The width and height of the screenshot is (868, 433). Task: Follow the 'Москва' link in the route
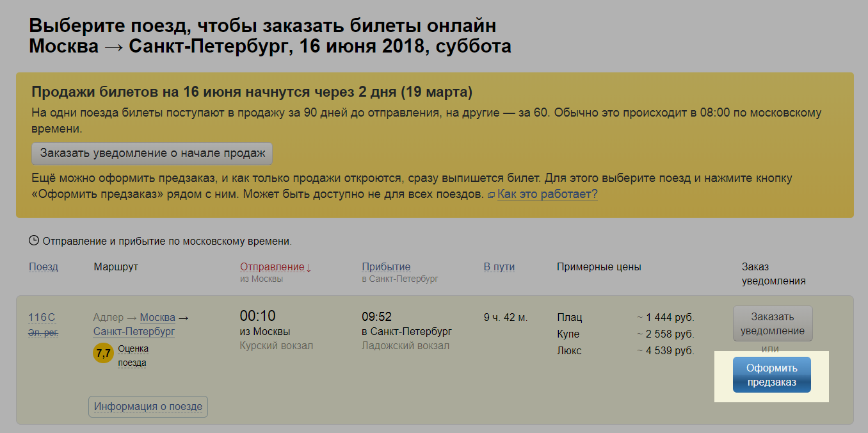[x=157, y=318]
